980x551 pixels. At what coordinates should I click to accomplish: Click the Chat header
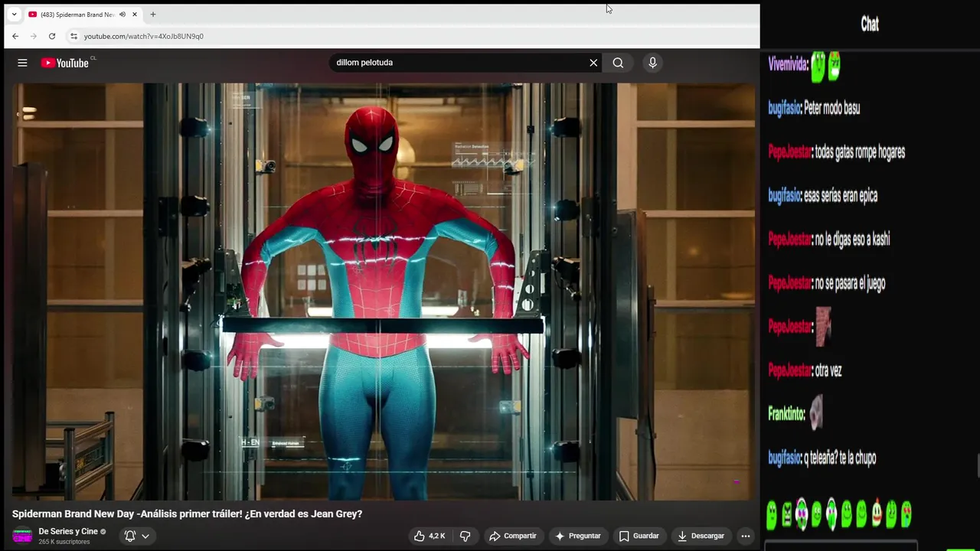tap(870, 24)
